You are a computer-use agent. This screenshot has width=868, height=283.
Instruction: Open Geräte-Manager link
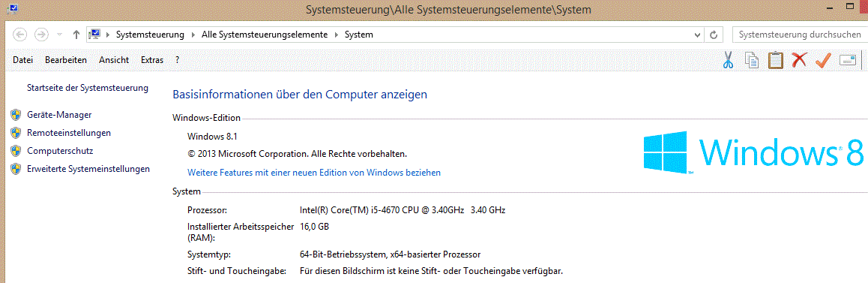pyautogui.click(x=59, y=115)
